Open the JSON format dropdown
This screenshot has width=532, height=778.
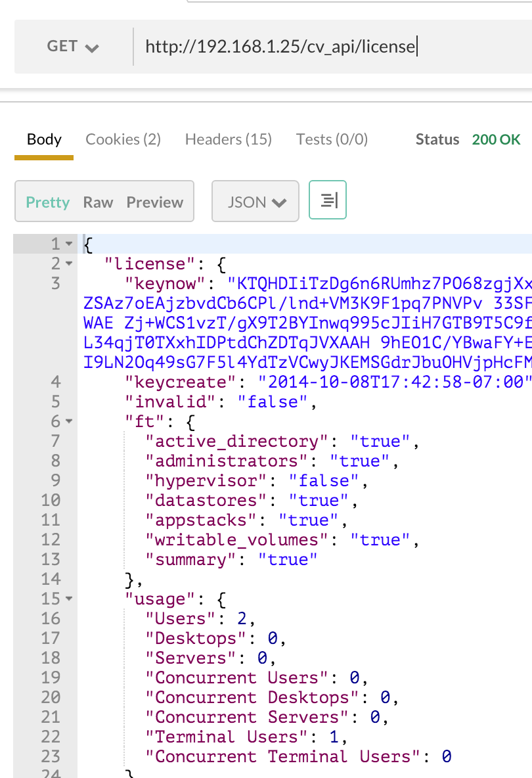[x=255, y=202]
